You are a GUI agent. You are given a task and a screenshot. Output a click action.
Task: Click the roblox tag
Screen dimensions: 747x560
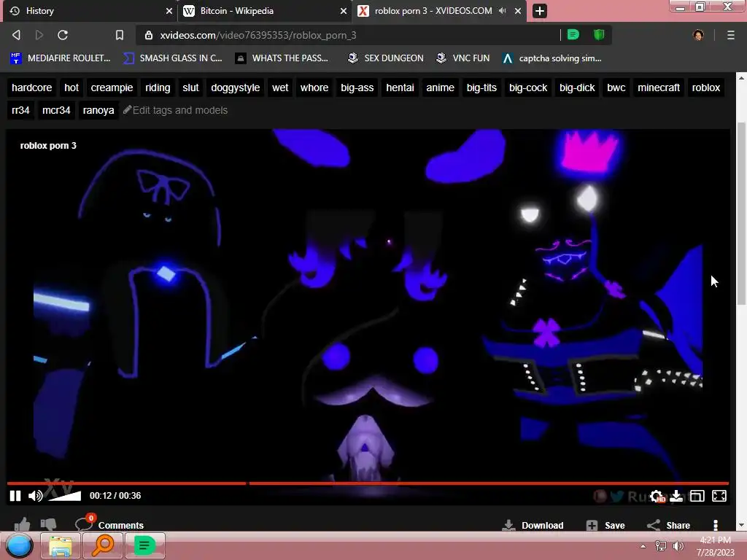tap(705, 87)
